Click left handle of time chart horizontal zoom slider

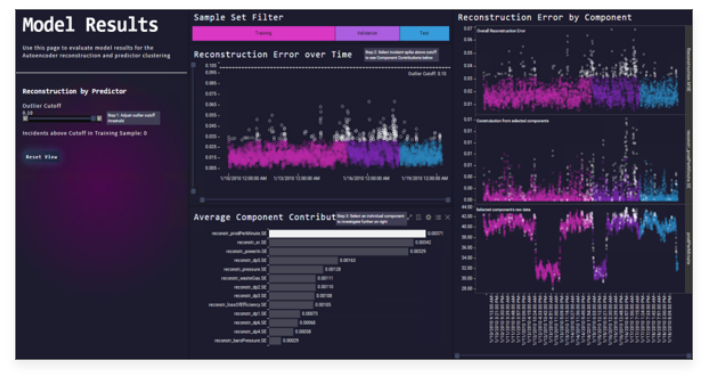202,200
